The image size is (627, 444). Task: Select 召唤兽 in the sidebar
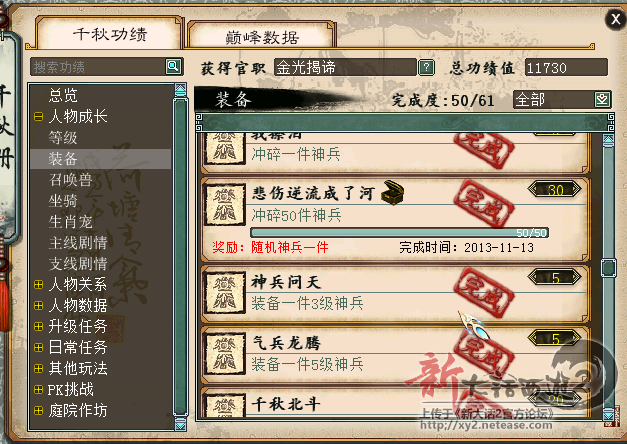[x=70, y=180]
